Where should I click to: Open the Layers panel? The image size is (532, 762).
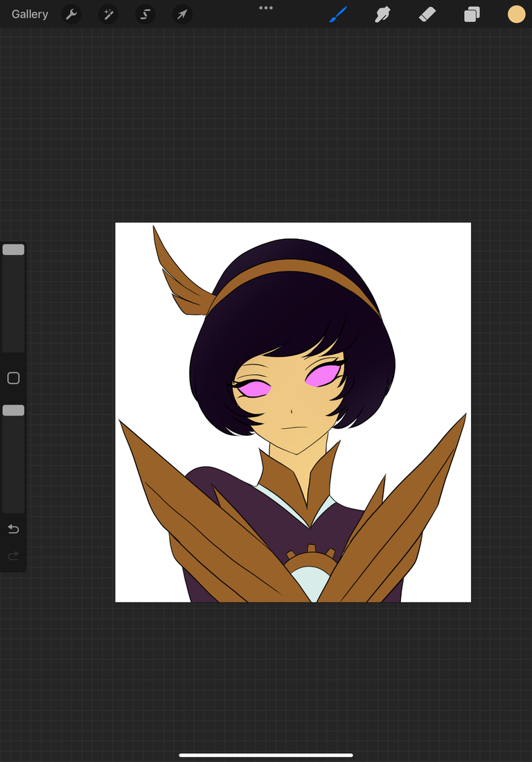[472, 14]
